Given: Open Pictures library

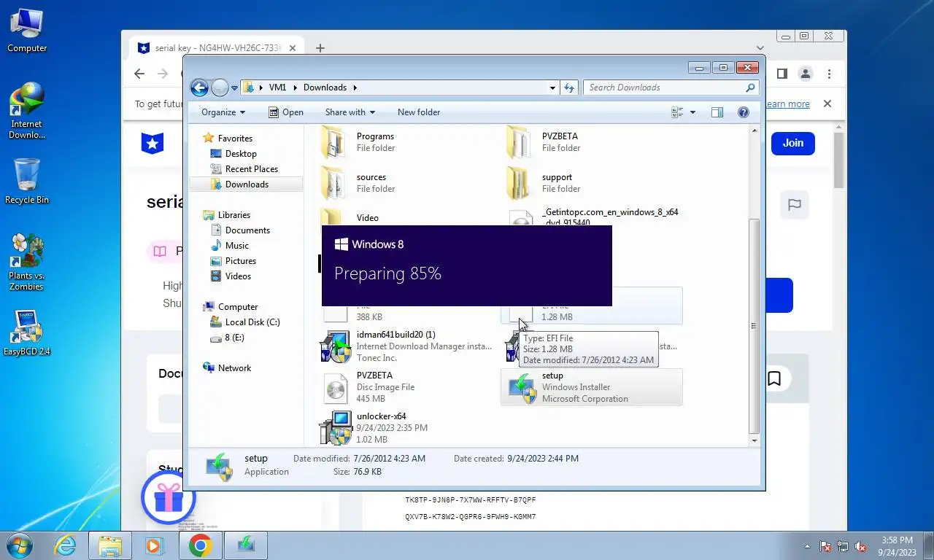Looking at the screenshot, I should point(233,261).
